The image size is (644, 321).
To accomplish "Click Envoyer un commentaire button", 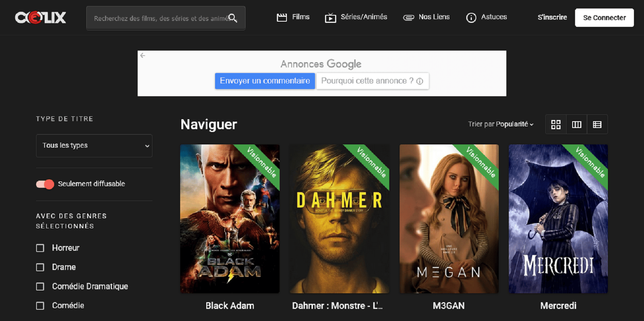I will [x=265, y=81].
